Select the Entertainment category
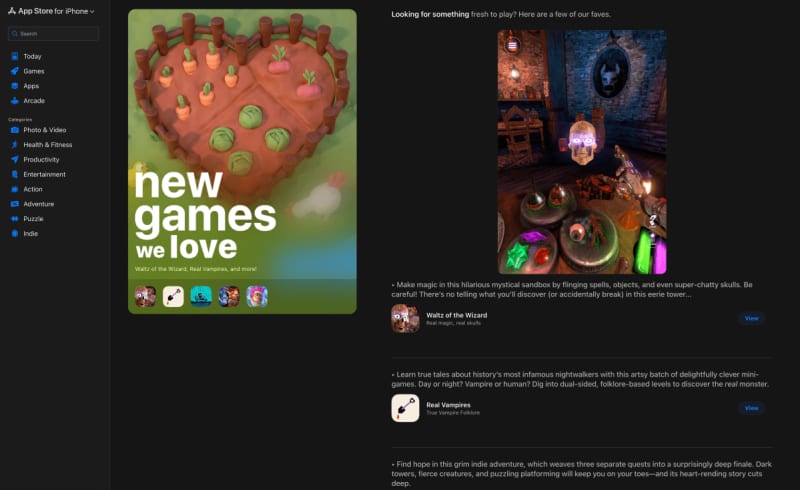Viewport: 800px width, 490px height. point(44,175)
